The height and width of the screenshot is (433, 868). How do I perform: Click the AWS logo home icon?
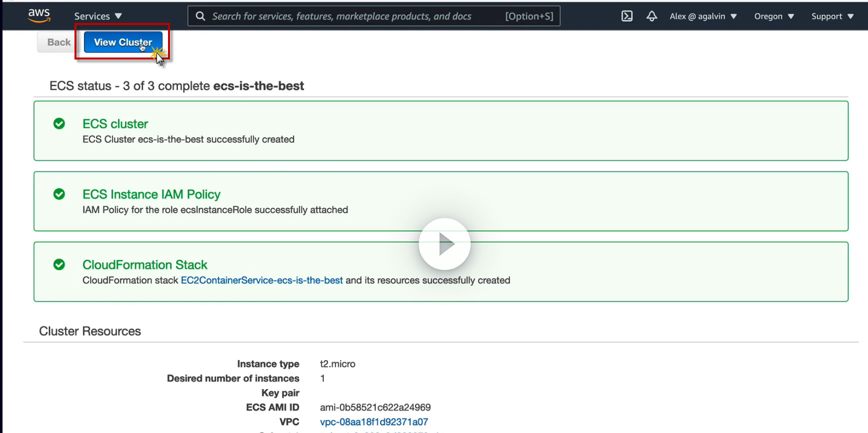tap(39, 15)
